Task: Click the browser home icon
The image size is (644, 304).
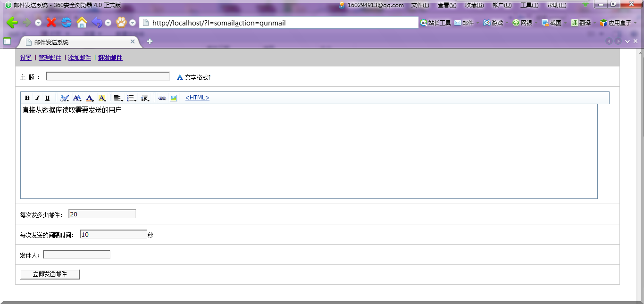Action: (82, 23)
